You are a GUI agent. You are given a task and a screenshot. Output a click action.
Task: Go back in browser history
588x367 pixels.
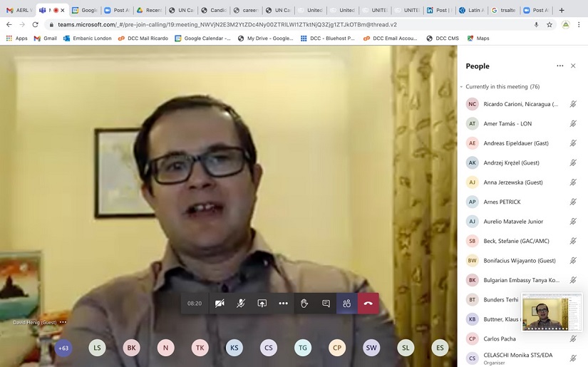coord(9,24)
